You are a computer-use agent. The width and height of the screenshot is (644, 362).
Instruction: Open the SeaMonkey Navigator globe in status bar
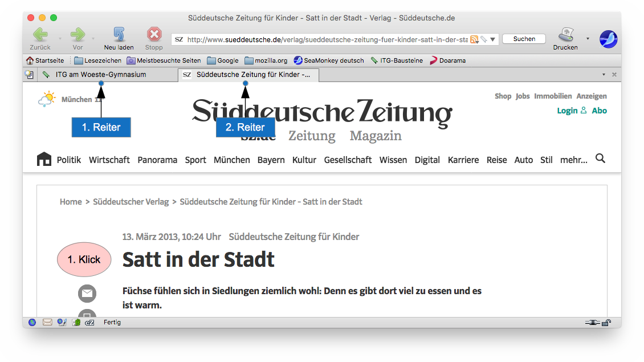[32, 323]
